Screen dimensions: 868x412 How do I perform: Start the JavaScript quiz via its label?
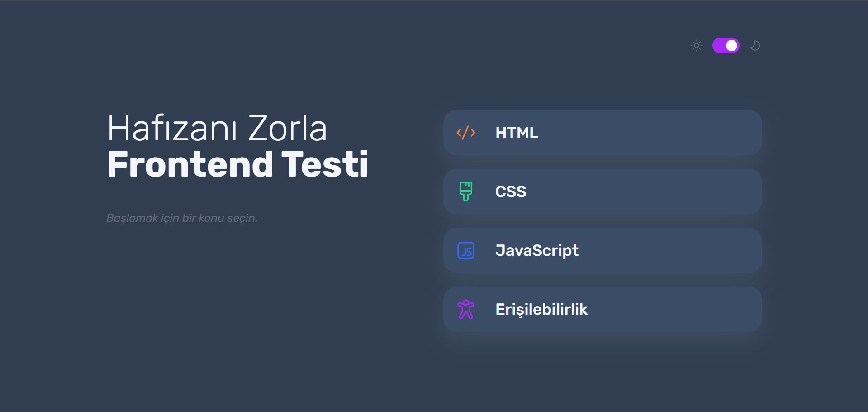[x=536, y=250]
